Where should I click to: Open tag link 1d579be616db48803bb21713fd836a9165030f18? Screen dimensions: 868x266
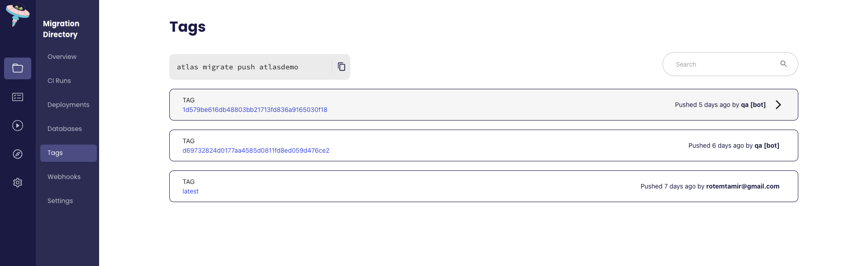pos(254,109)
